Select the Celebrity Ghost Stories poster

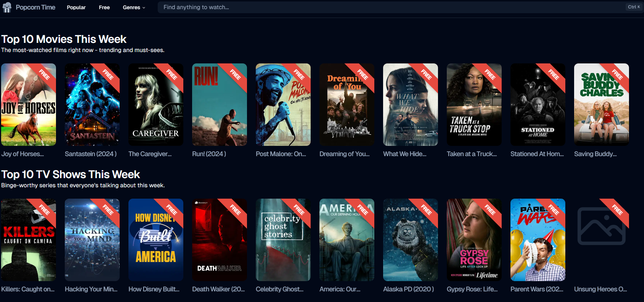coord(283,240)
